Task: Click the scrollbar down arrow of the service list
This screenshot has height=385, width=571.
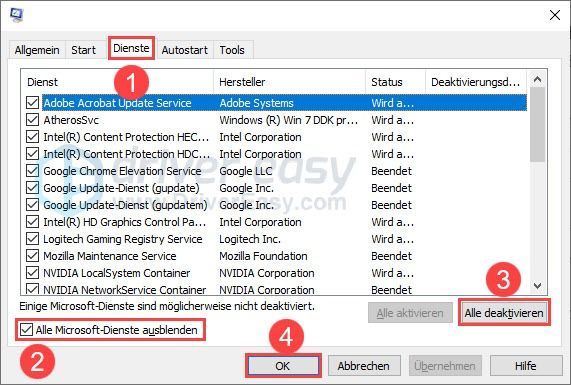Action: [x=537, y=286]
